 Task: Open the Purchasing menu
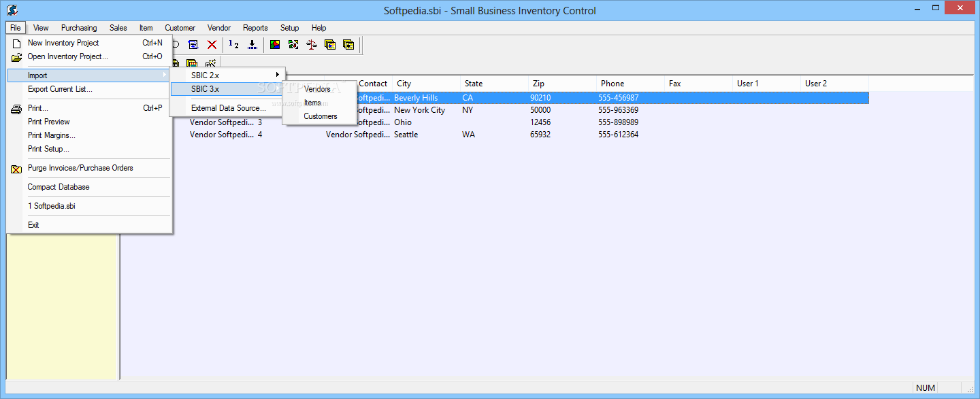tap(79, 28)
